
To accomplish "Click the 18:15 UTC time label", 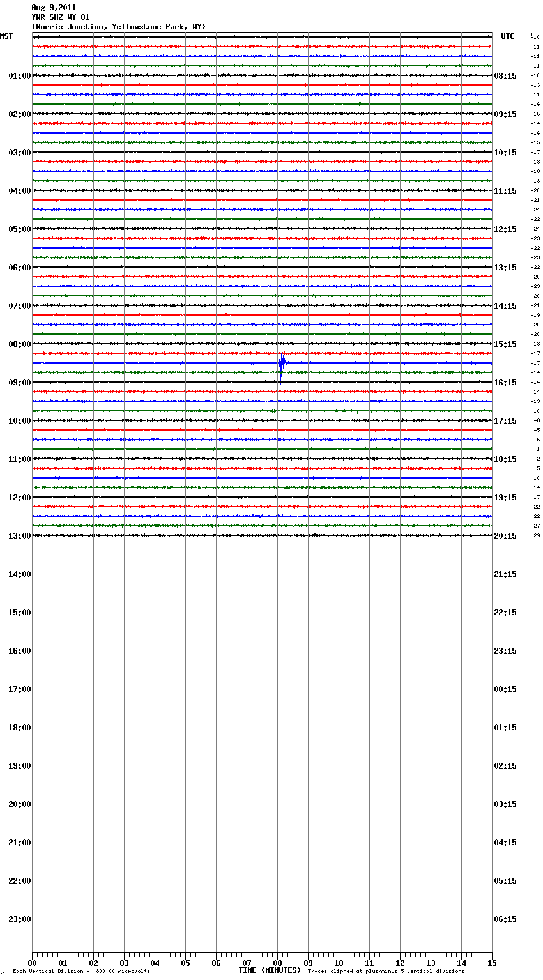I will click(x=505, y=459).
